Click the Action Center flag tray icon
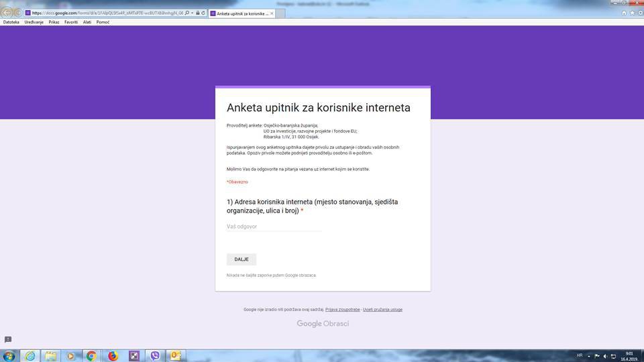This screenshot has height=362, width=644. (597, 356)
